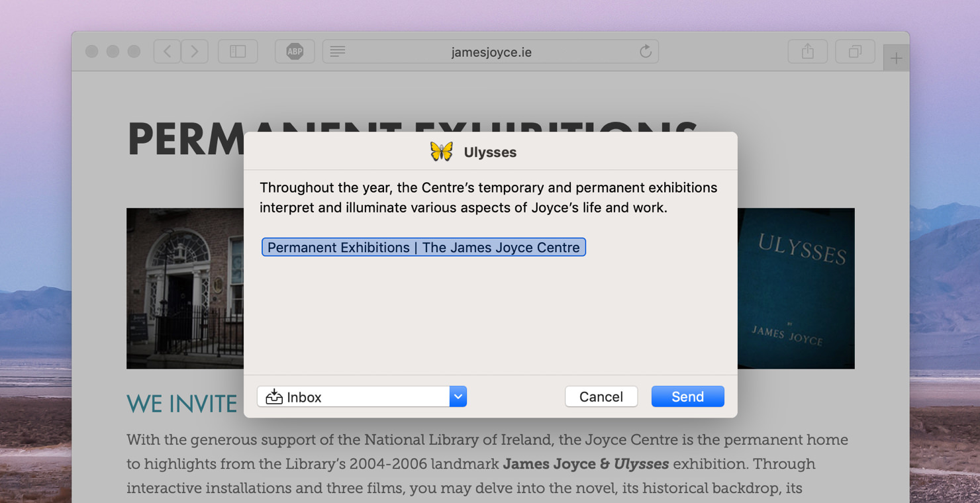Open the Adblock Plus extension
Screen dimensions: 980x503
coord(295,52)
